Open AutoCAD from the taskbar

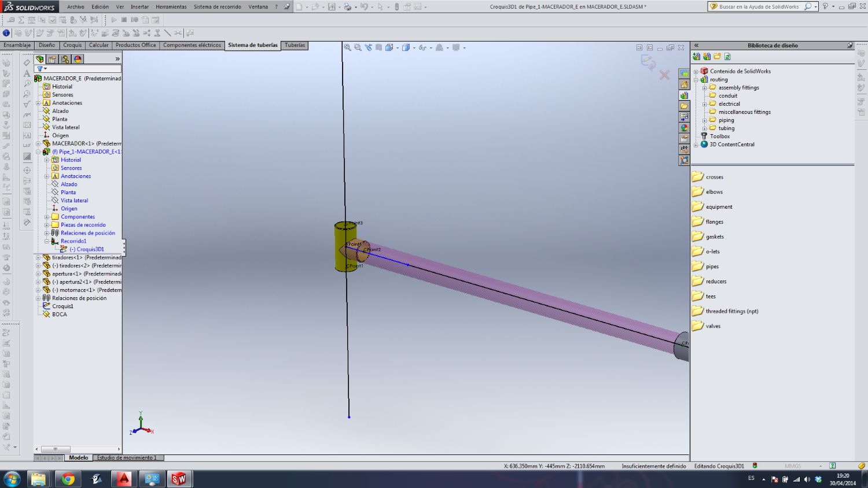point(124,479)
